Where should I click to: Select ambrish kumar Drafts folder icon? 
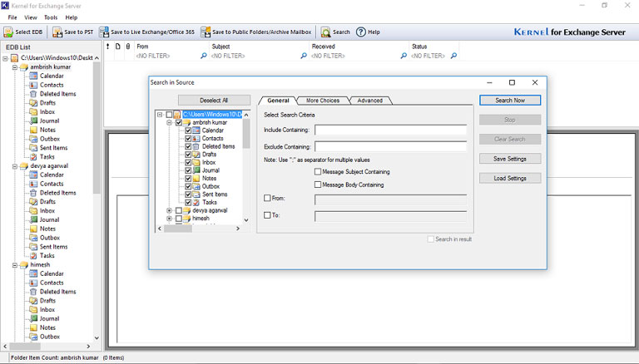[x=33, y=102]
